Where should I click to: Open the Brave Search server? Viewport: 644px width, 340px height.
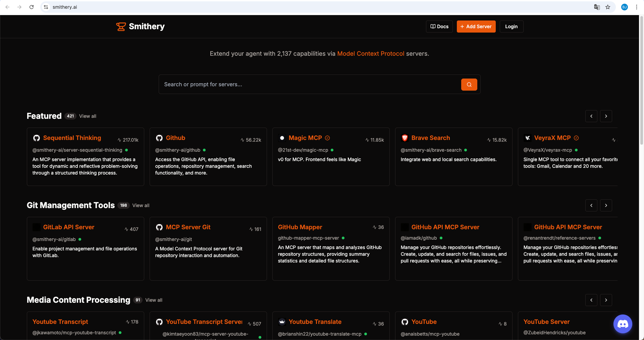coord(431,138)
